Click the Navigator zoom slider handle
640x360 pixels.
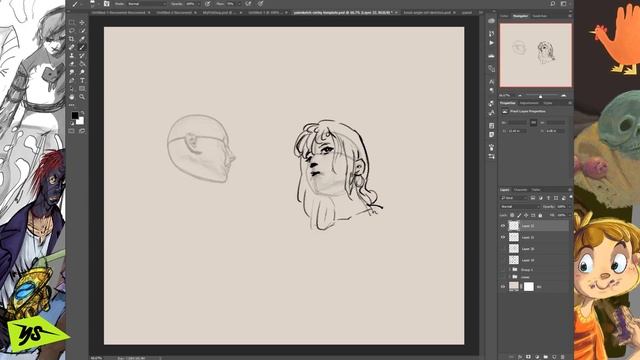pos(540,96)
